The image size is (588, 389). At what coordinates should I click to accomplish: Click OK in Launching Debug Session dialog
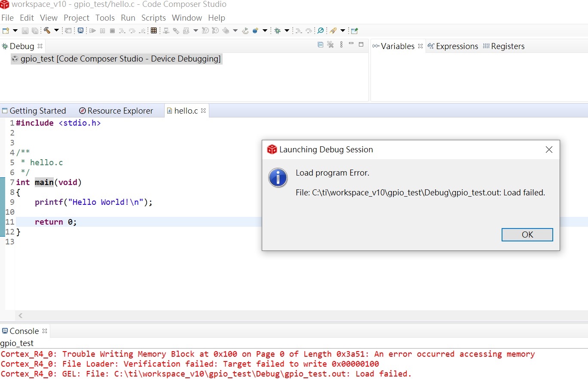[x=527, y=235]
